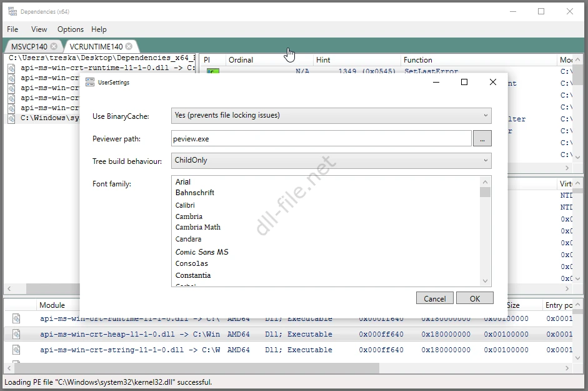The image size is (588, 391).
Task: Close the VCRUNTIME140 tab
Action: coord(129,46)
